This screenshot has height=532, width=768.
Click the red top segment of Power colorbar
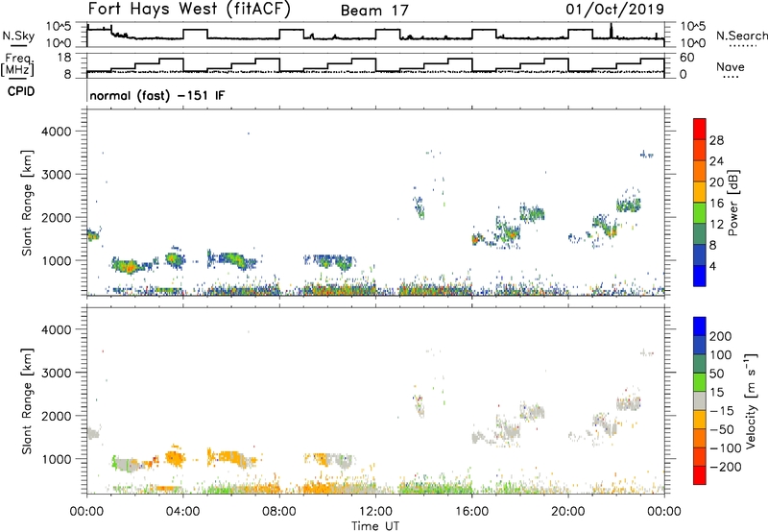click(x=700, y=129)
